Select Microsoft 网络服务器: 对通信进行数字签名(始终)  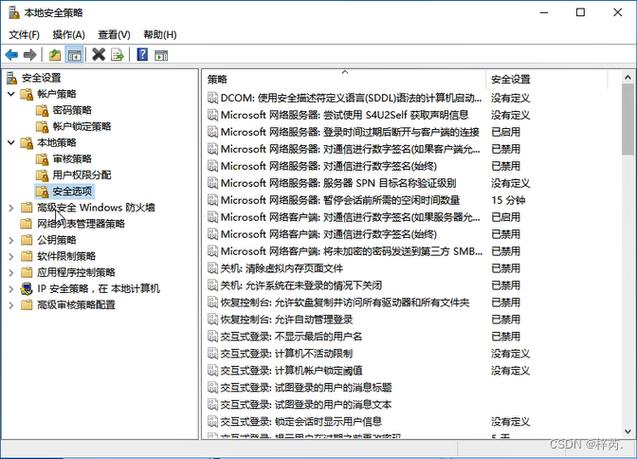coord(329,166)
